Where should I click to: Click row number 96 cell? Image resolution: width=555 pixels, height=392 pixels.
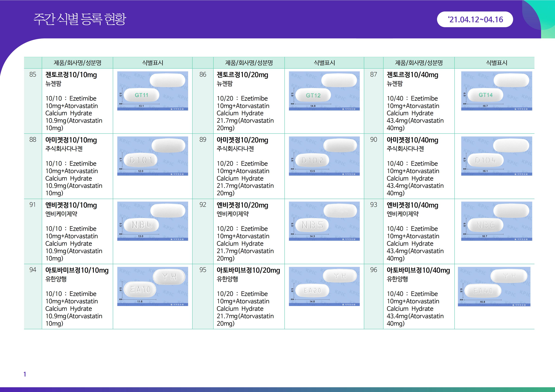tap(374, 270)
